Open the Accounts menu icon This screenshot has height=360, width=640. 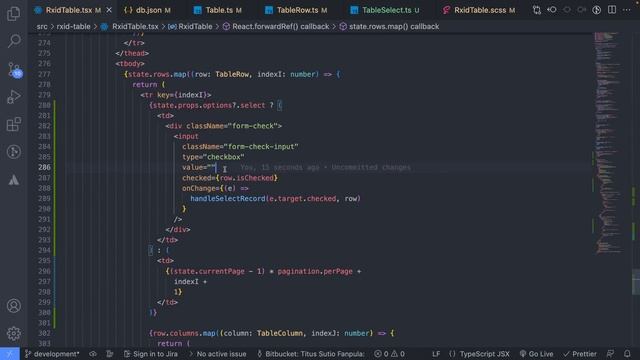tap(13, 306)
